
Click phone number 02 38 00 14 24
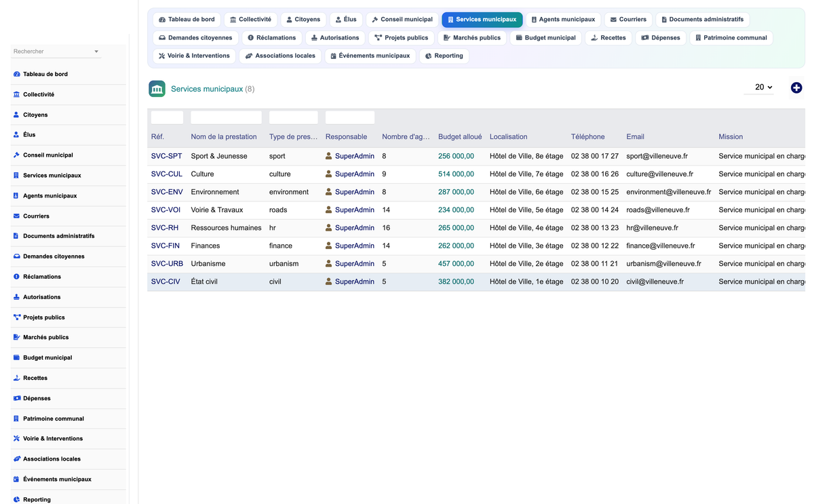click(595, 210)
